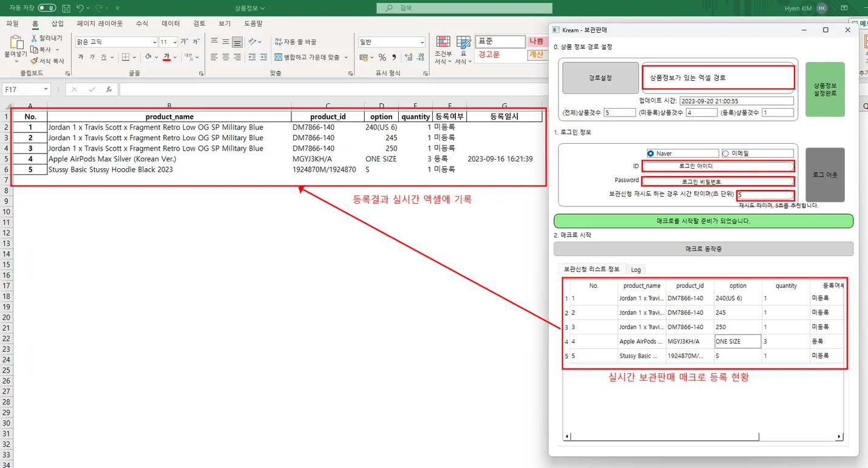The image size is (868, 468).
Task: Align text left in the cell
Action: point(214,57)
